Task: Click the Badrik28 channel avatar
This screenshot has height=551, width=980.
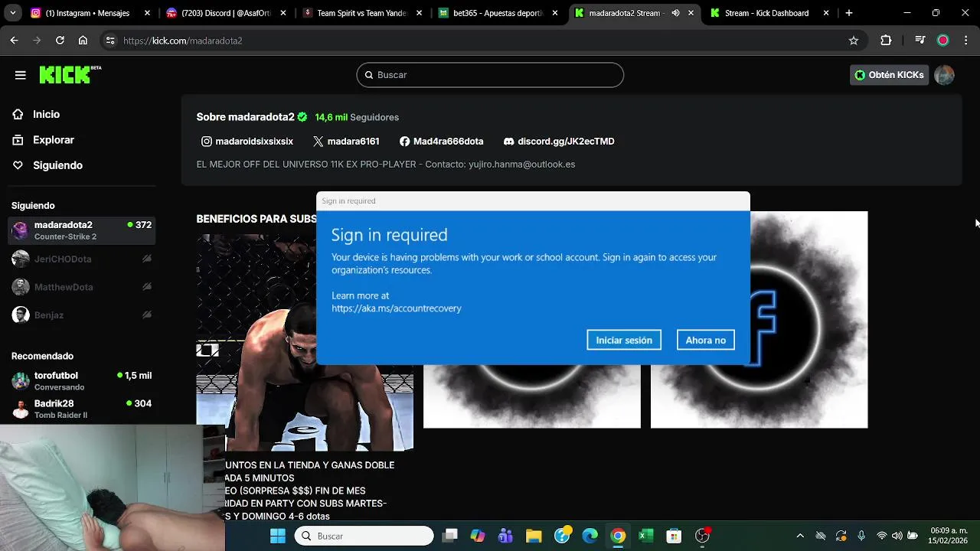Action: (x=21, y=409)
